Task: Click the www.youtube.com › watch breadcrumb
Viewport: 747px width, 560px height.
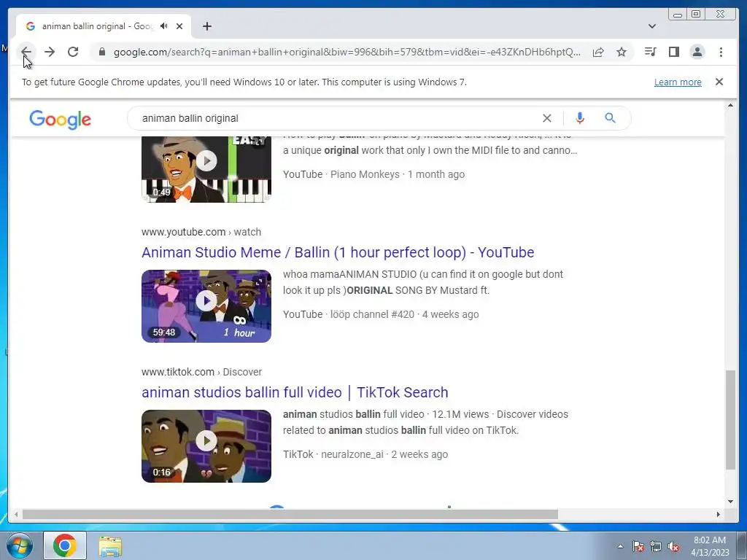Action: (x=201, y=232)
